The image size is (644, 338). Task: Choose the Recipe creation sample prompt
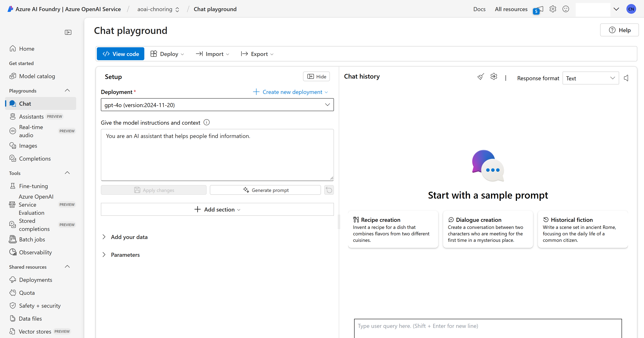[393, 229]
